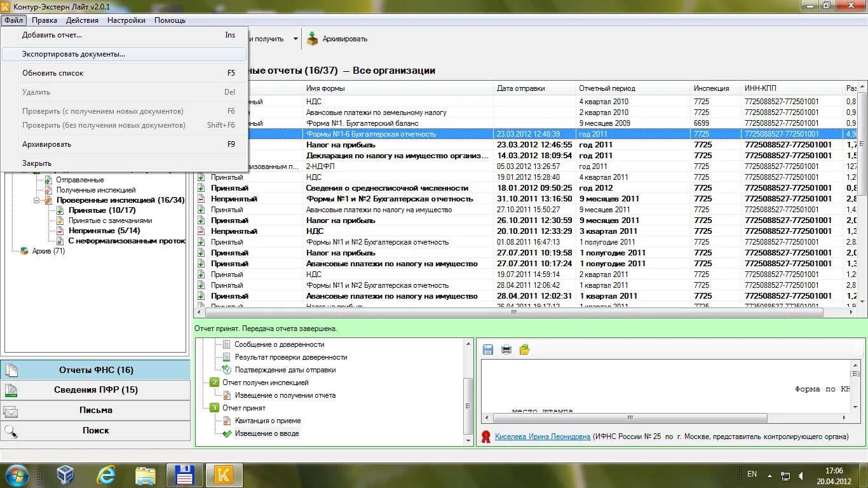The image size is (868, 488).
Task: Open the Настройки menu
Action: coord(126,20)
